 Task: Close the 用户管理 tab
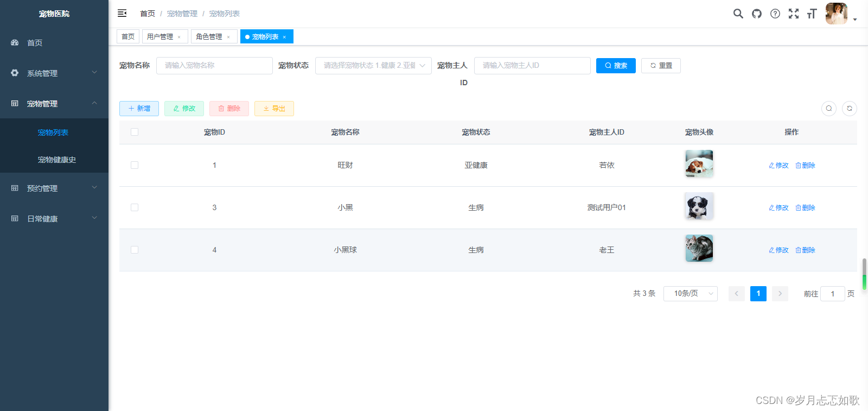(179, 37)
